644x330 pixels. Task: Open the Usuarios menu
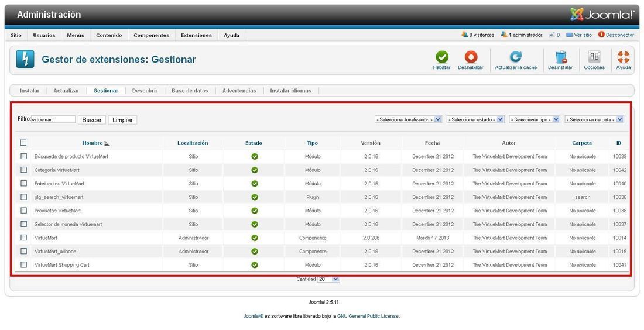point(44,35)
